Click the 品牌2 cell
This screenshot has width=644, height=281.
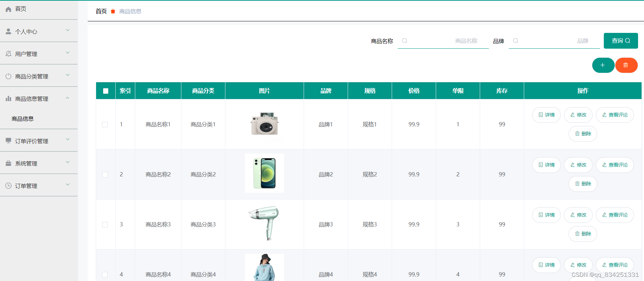tap(326, 174)
